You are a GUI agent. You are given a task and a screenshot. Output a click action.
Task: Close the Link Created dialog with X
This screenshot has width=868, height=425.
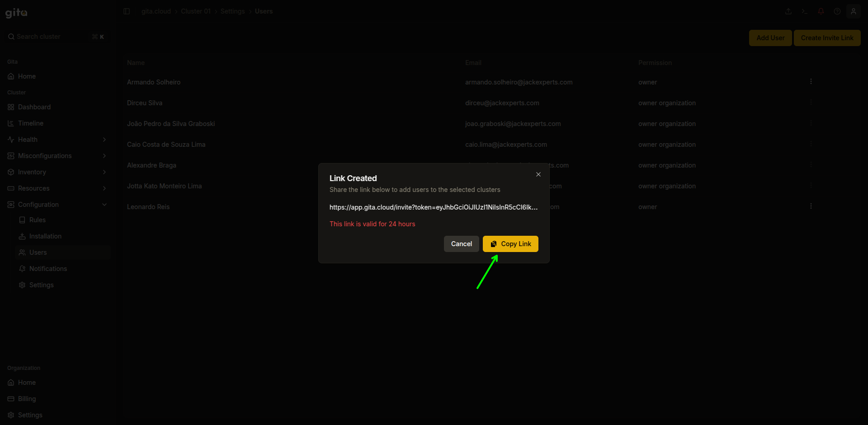click(x=538, y=174)
